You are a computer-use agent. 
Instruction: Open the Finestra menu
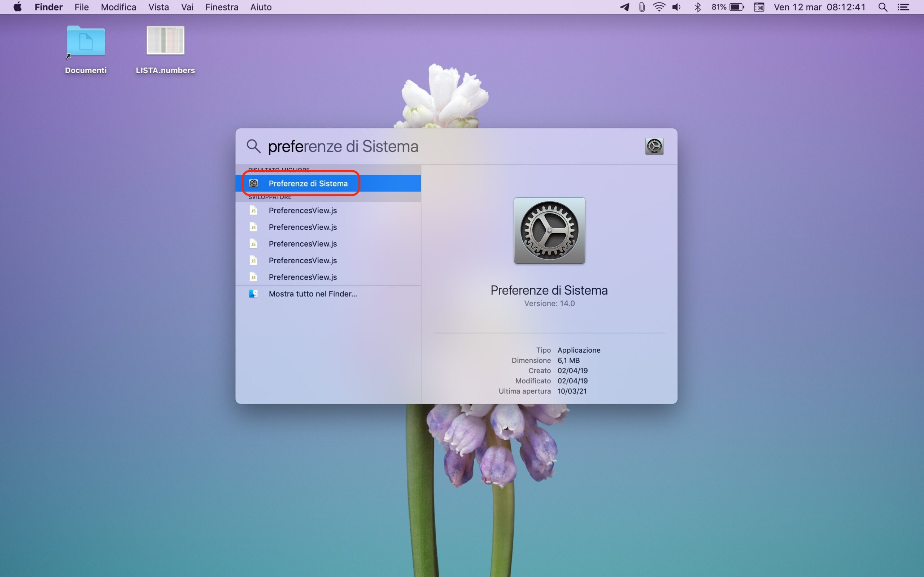222,7
